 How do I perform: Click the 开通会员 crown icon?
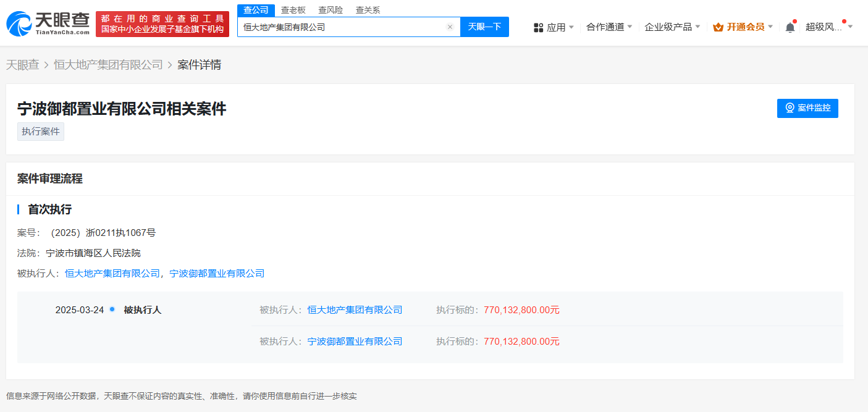coord(718,27)
